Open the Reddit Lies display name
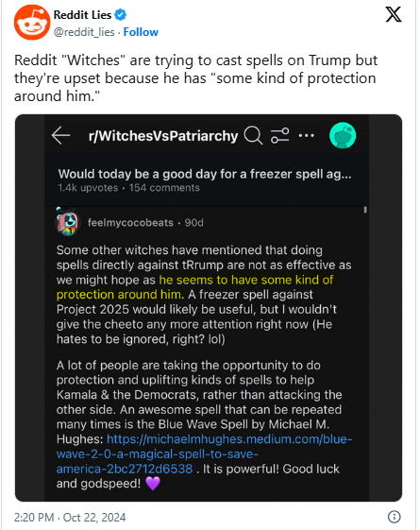420x530 pixels. (x=82, y=15)
